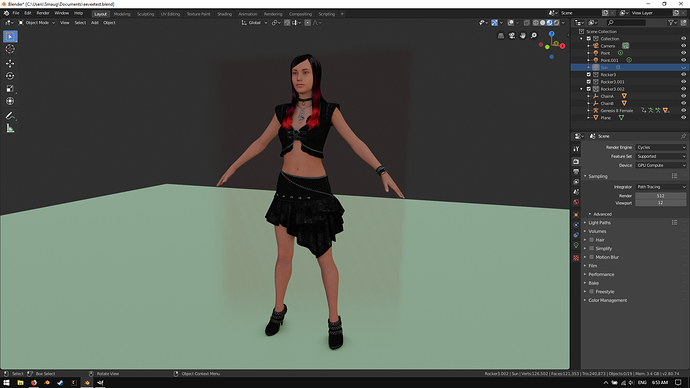690x388 pixels.
Task: Choose the Move tool
Action: coord(10,64)
